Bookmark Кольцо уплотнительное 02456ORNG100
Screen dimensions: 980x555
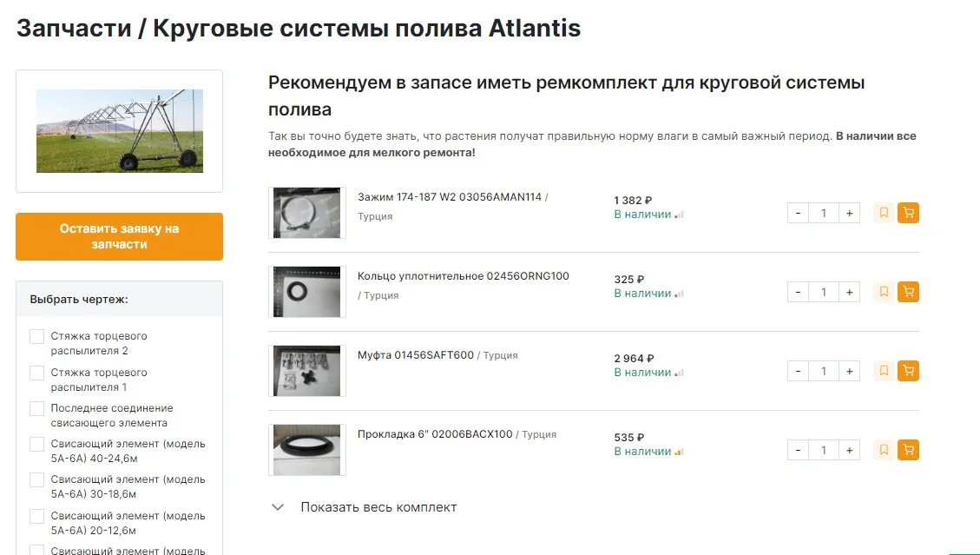[884, 292]
